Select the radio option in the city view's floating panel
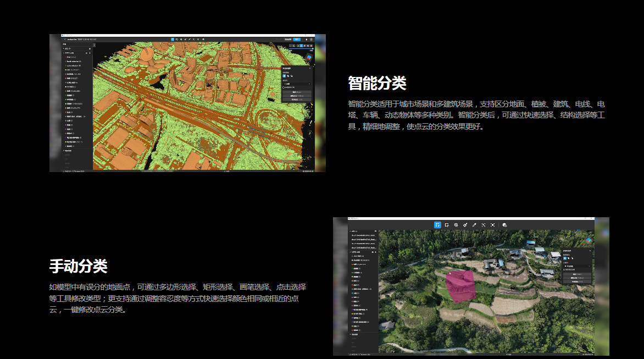644x359 pixels. (284, 87)
